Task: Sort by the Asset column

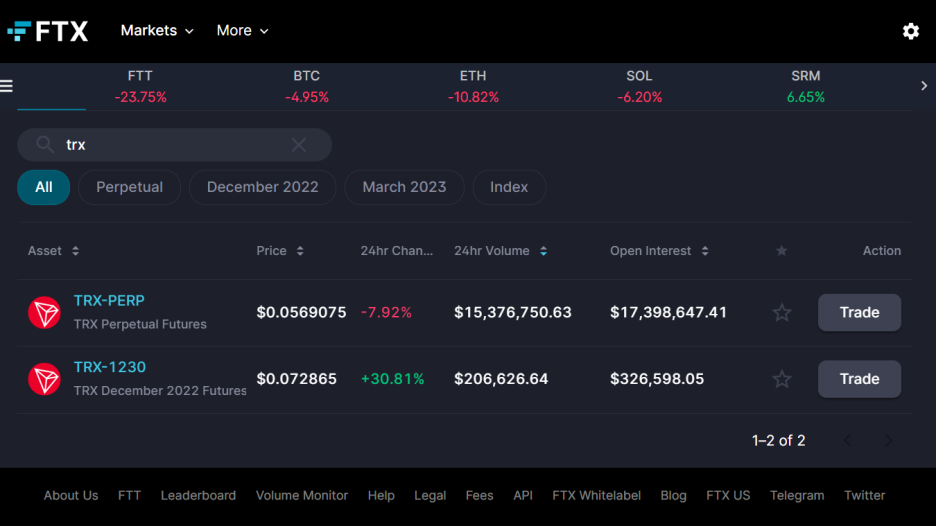Action: pos(53,251)
